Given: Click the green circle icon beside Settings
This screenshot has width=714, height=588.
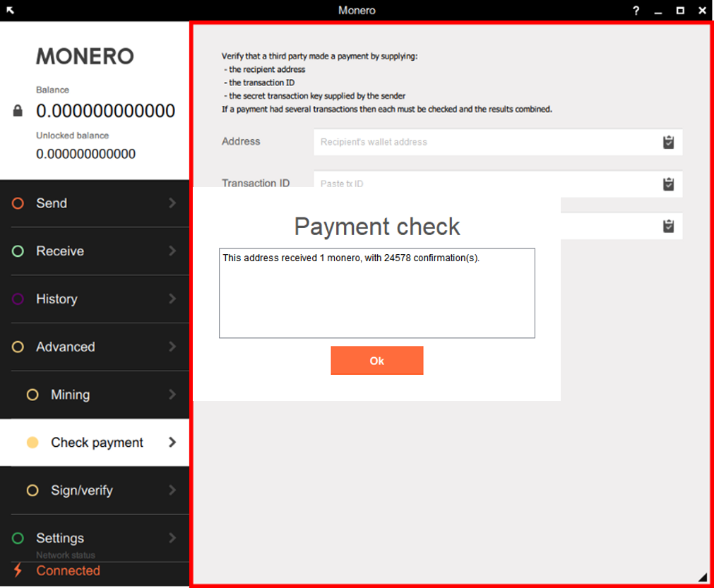Looking at the screenshot, I should point(18,539).
